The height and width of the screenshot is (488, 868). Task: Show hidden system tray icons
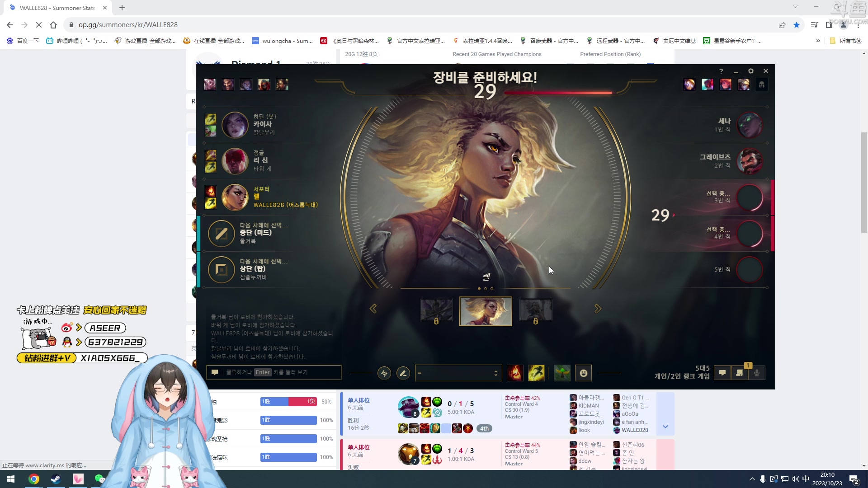(752, 479)
